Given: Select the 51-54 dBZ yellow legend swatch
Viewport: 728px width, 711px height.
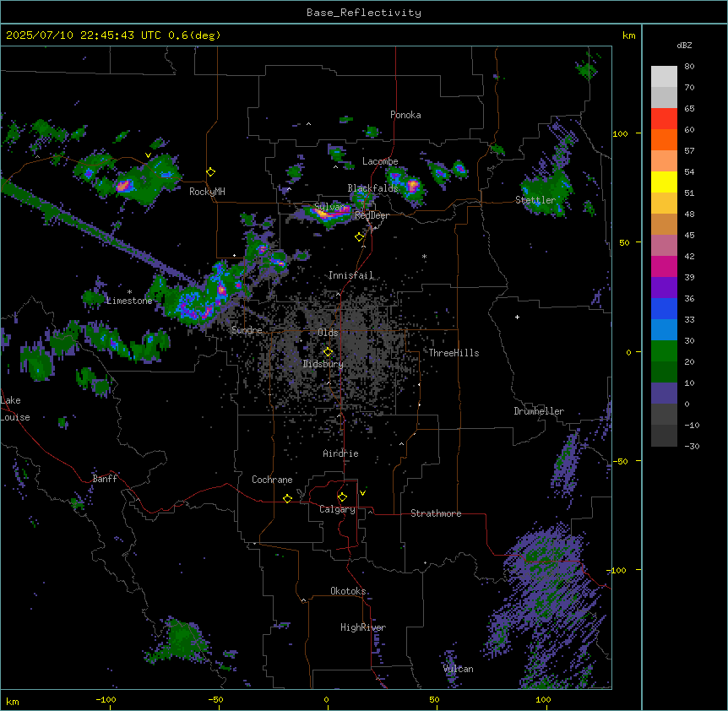Looking at the screenshot, I should click(x=664, y=182).
